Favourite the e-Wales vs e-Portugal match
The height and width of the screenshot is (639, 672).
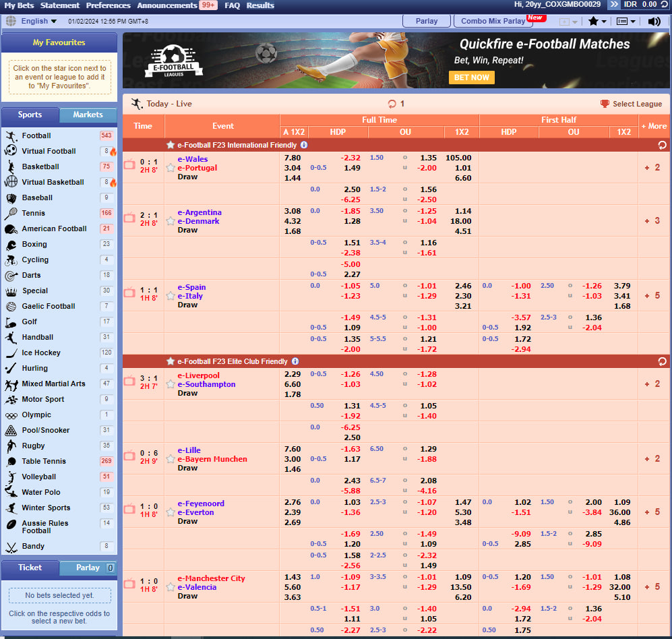pyautogui.click(x=171, y=168)
